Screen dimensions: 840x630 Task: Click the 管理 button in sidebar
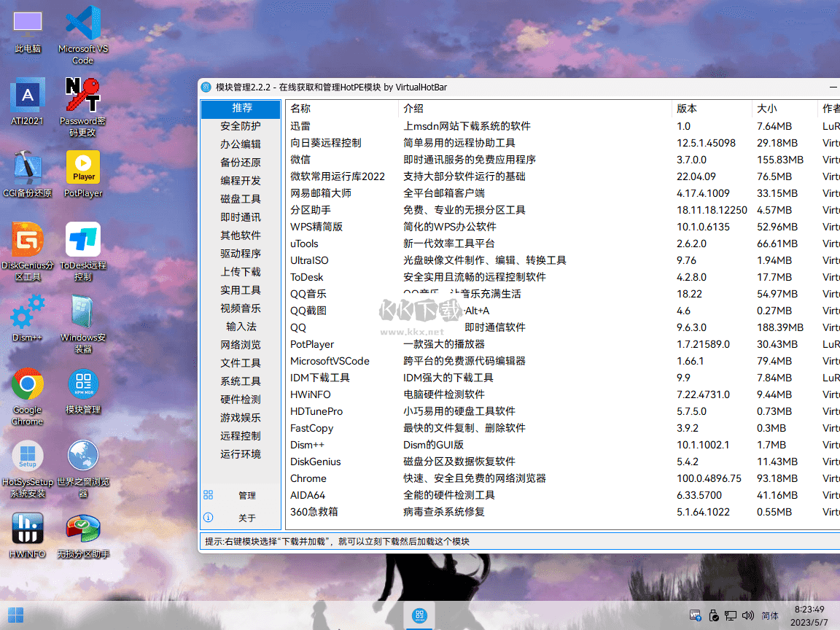(246, 496)
